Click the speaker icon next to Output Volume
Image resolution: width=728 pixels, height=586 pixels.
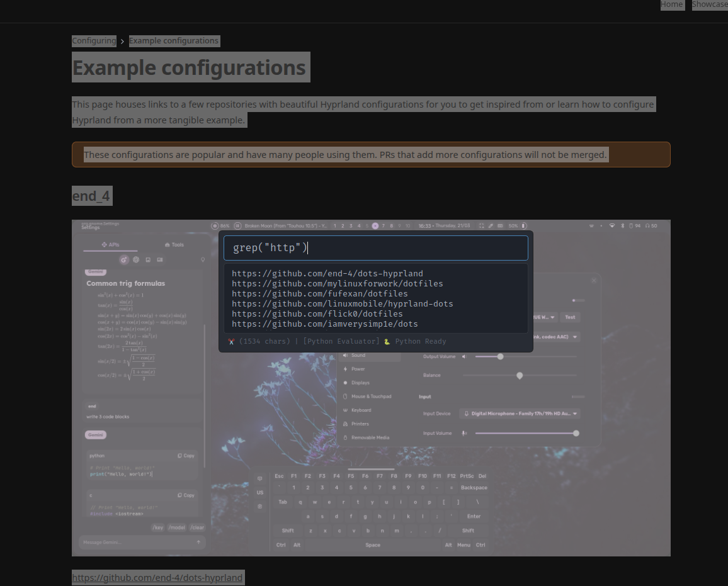pyautogui.click(x=464, y=357)
